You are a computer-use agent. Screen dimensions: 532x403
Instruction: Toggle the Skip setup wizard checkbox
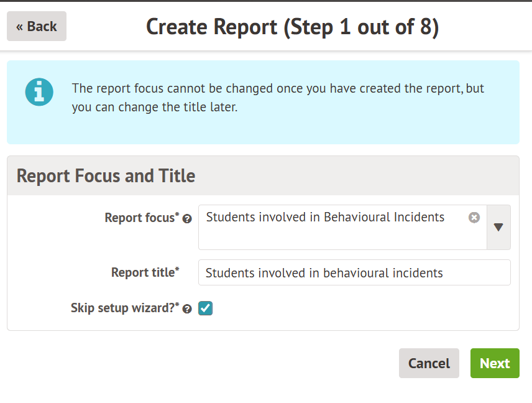(x=206, y=308)
